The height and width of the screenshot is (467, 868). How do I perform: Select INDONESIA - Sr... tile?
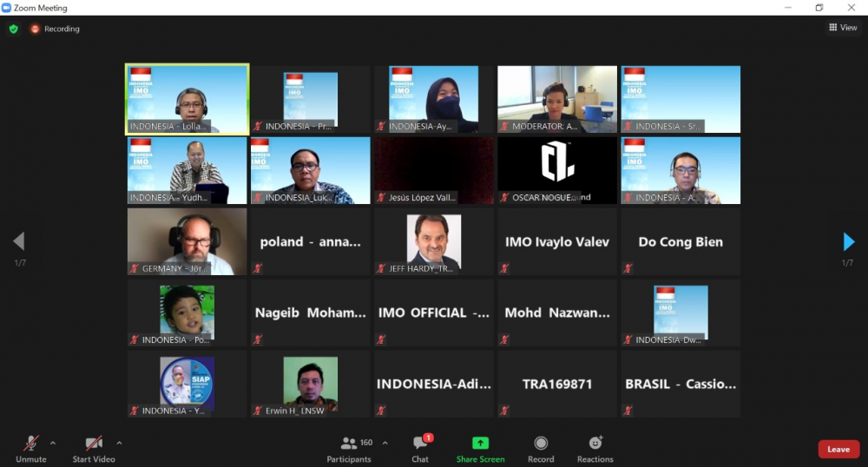pos(681,100)
